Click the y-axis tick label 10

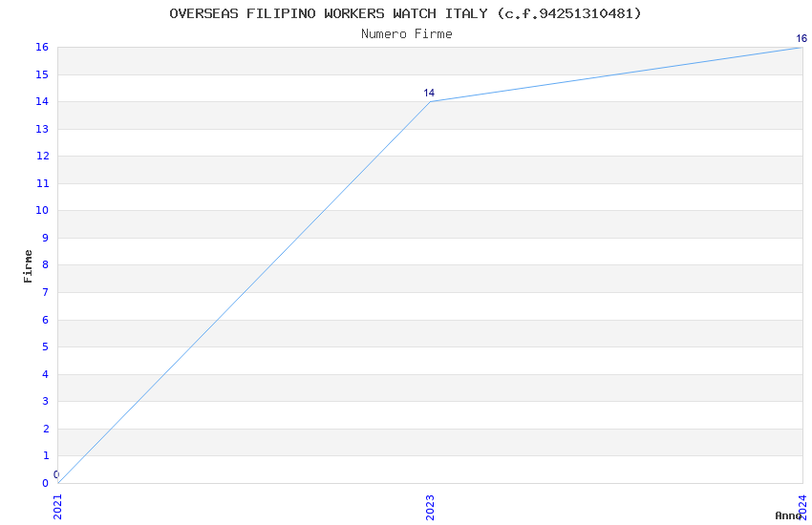click(42, 210)
